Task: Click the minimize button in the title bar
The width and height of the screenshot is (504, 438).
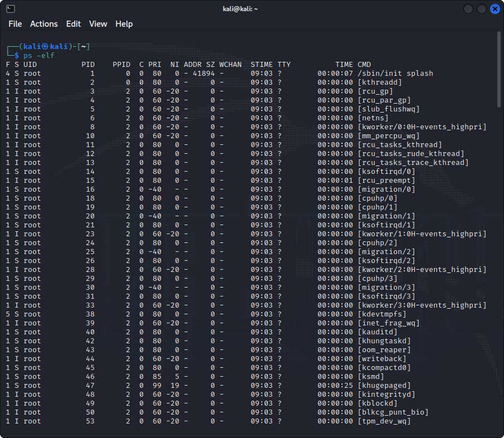Action: 468,9
